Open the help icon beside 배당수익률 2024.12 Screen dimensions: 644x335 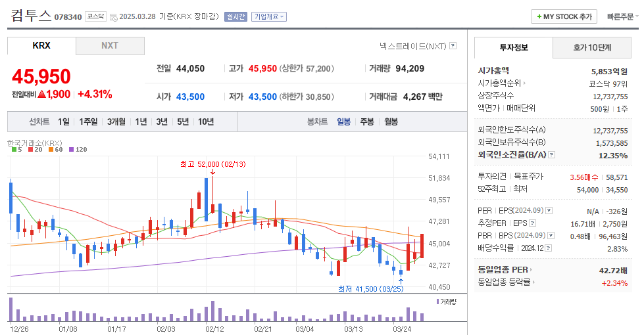click(549, 248)
